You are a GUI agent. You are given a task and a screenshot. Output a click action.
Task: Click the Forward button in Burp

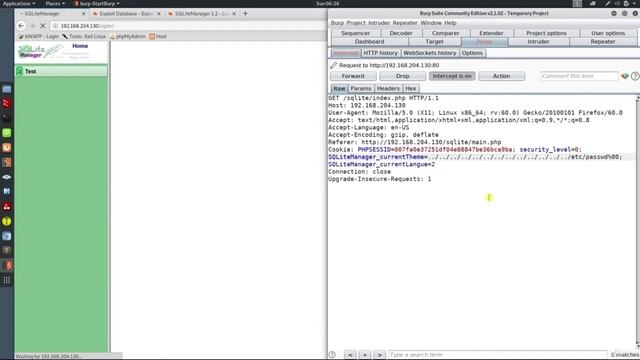point(353,76)
